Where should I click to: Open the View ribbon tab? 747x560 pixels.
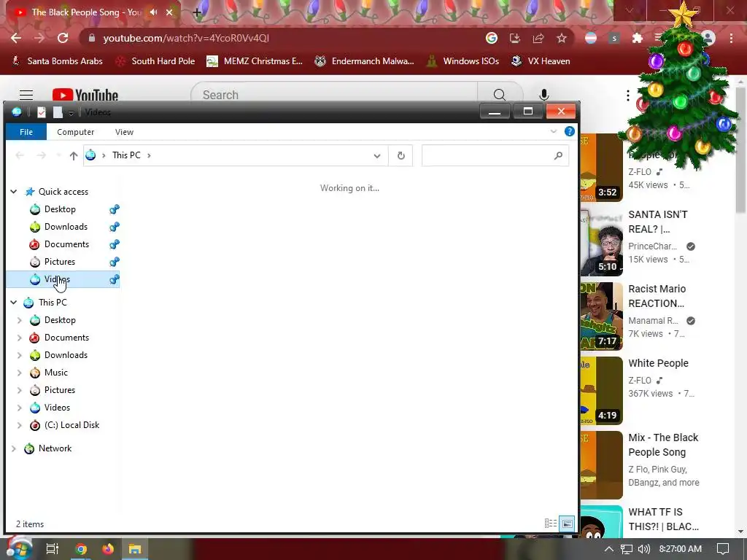coord(124,132)
